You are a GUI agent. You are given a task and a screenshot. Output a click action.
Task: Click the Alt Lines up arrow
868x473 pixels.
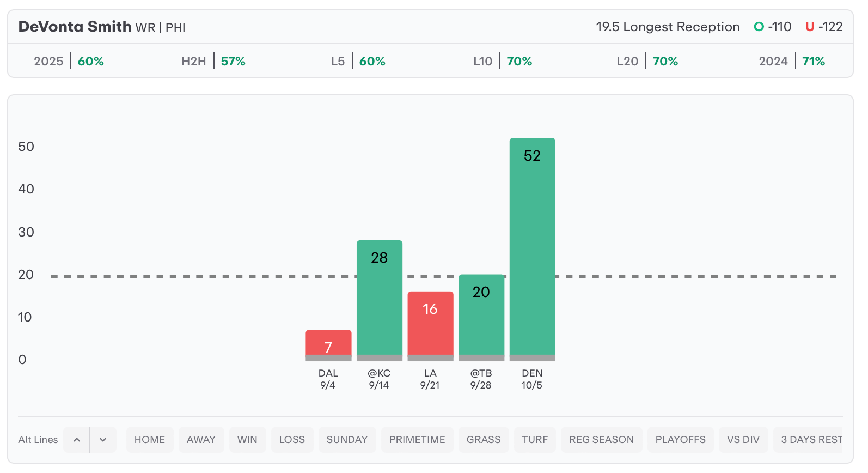click(x=77, y=440)
